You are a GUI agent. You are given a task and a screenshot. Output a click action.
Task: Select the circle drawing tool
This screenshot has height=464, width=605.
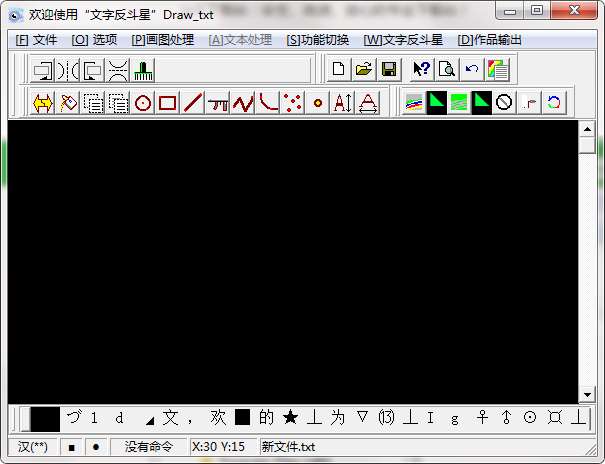(143, 103)
